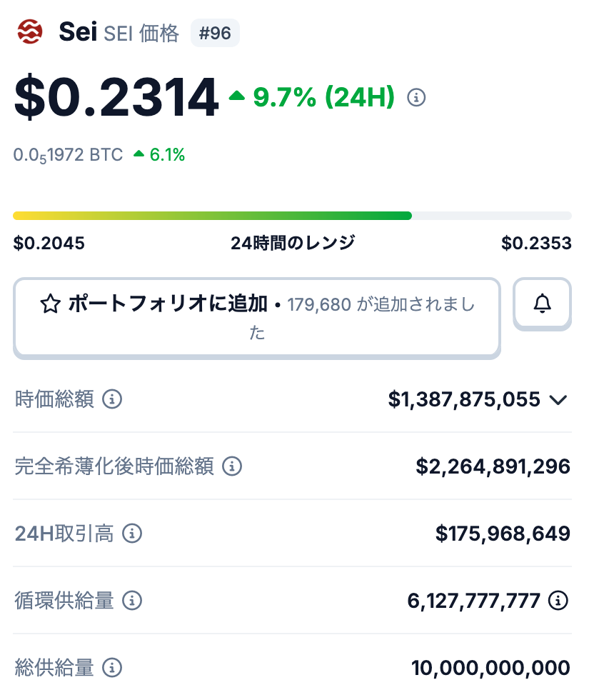This screenshot has height=700, width=604.
Task: Select the $1,387,875,055 market cap value
Action: pos(464,399)
